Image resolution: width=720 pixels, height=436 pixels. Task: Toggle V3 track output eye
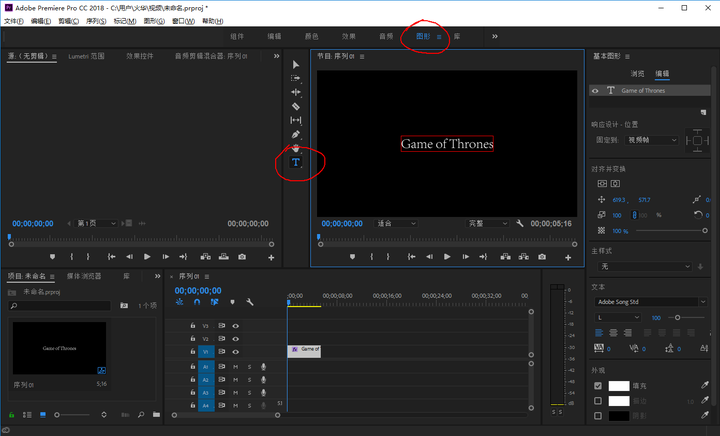point(236,326)
